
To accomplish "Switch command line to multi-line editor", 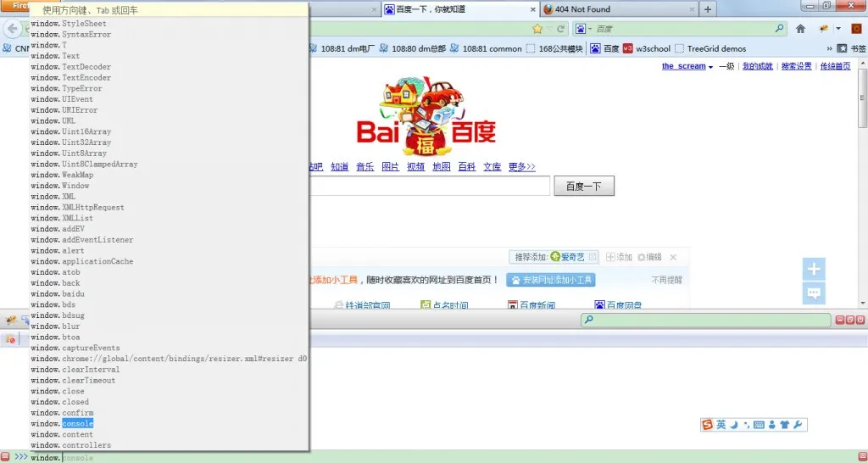I will pyautogui.click(x=862, y=457).
